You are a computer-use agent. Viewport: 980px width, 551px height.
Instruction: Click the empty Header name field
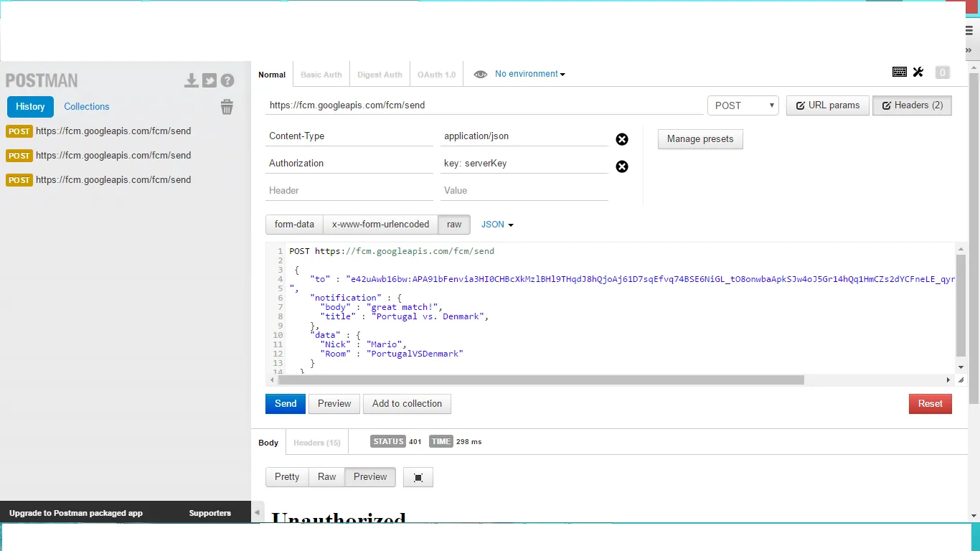(349, 191)
